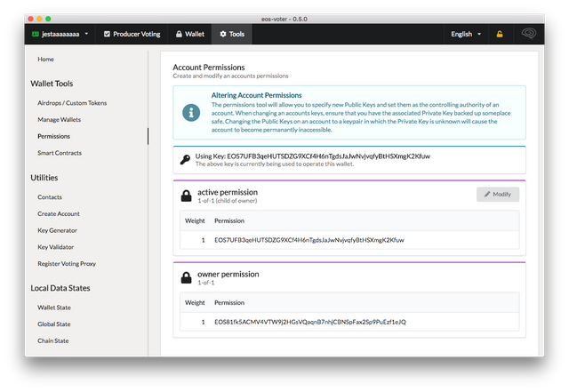
Task: Switch to the Producer Voting tab
Action: click(x=132, y=34)
